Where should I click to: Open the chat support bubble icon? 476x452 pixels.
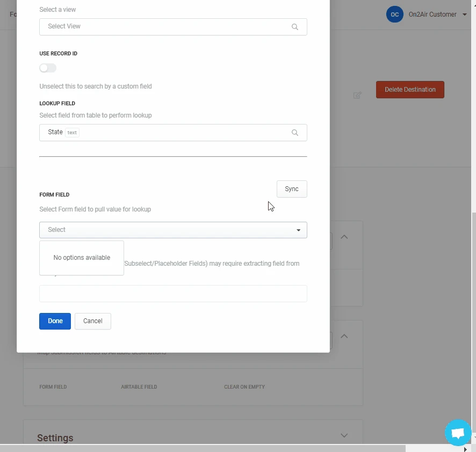(x=458, y=433)
